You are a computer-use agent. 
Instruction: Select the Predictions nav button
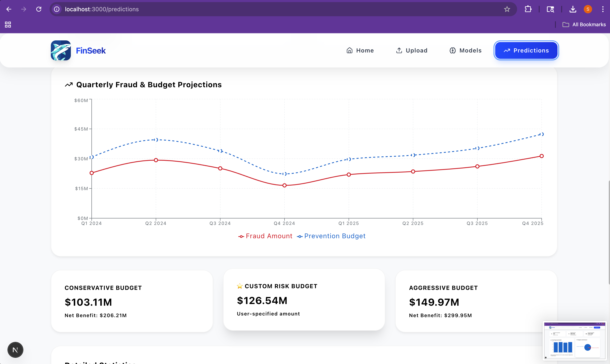point(526,51)
